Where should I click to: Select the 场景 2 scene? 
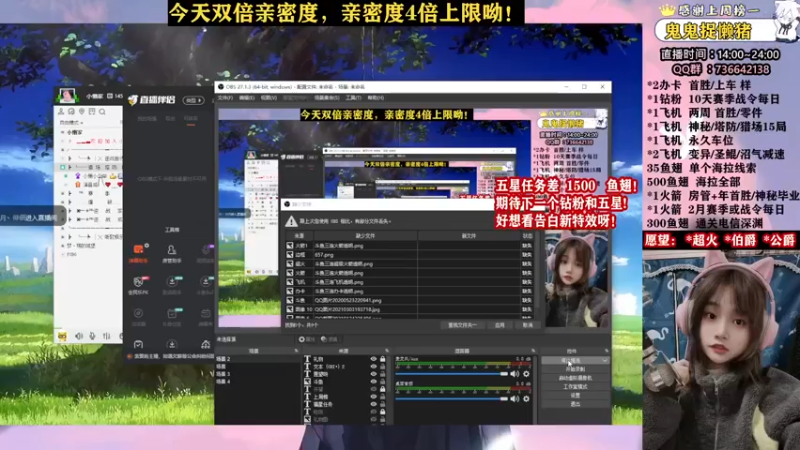pyautogui.click(x=258, y=359)
